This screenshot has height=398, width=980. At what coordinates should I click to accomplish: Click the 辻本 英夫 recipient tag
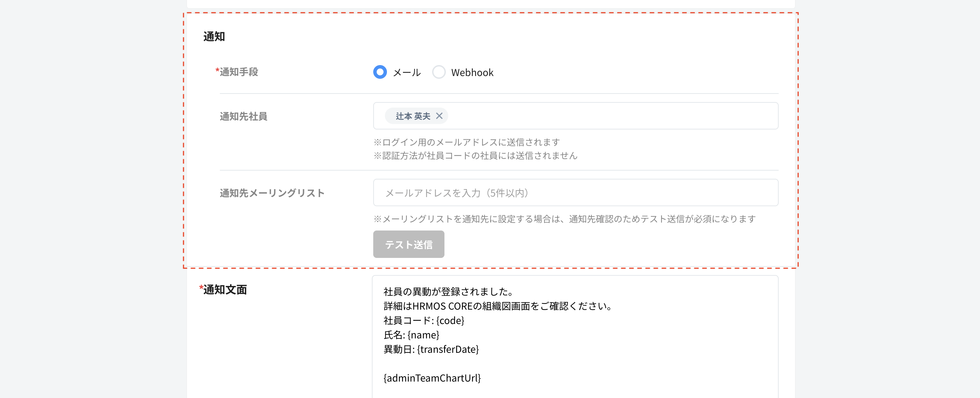[x=411, y=116]
